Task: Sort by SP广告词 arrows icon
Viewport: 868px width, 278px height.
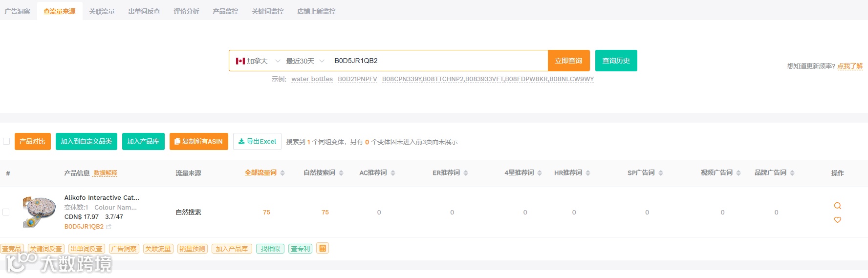Action: click(x=661, y=173)
